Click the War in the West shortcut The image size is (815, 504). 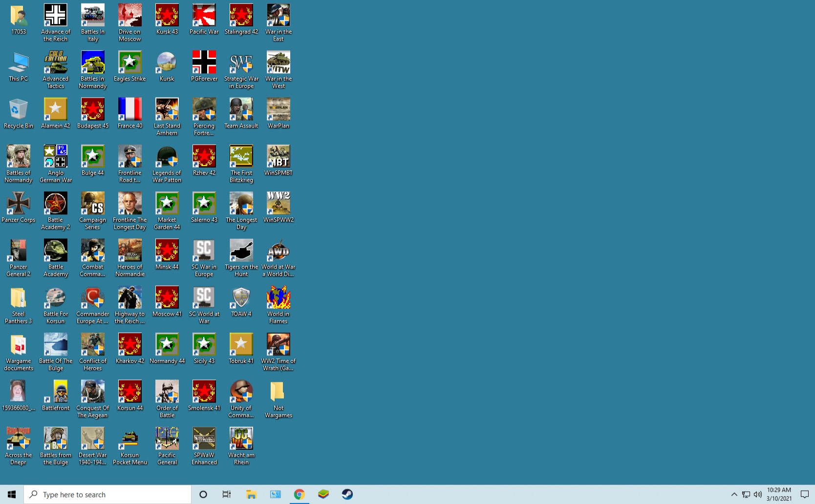click(279, 63)
